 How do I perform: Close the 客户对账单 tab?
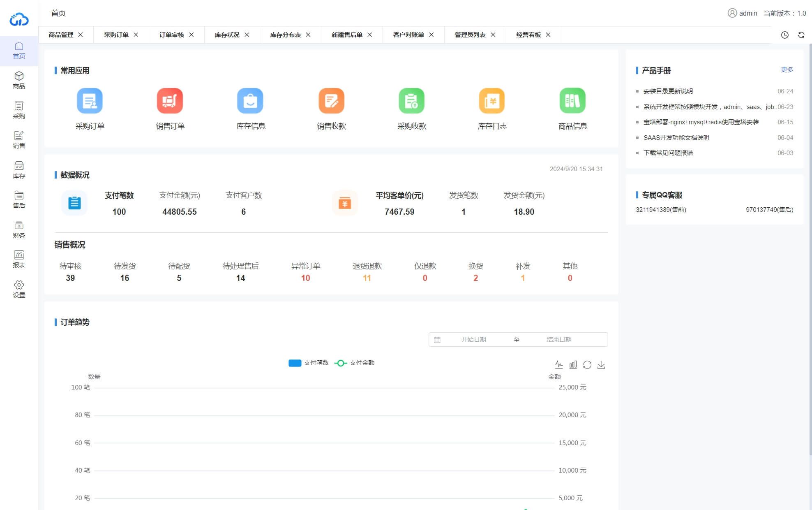coord(431,35)
